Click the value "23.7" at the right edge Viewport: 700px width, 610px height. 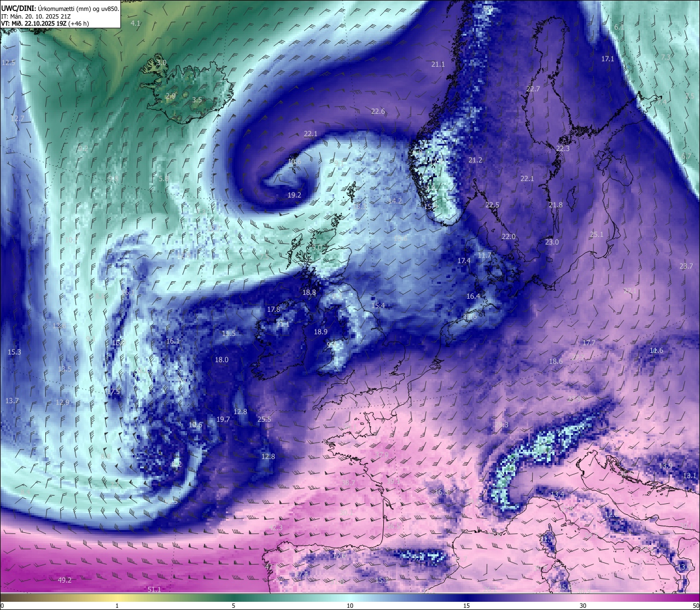tap(686, 266)
